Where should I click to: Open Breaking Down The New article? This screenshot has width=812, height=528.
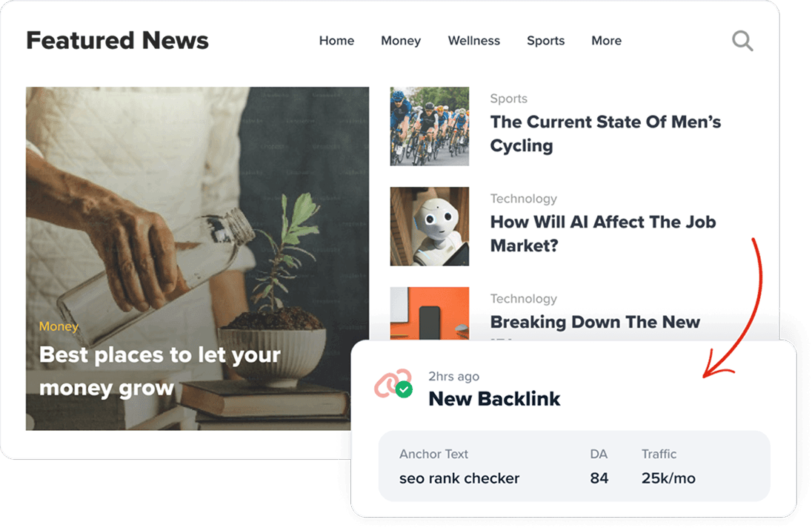click(595, 322)
